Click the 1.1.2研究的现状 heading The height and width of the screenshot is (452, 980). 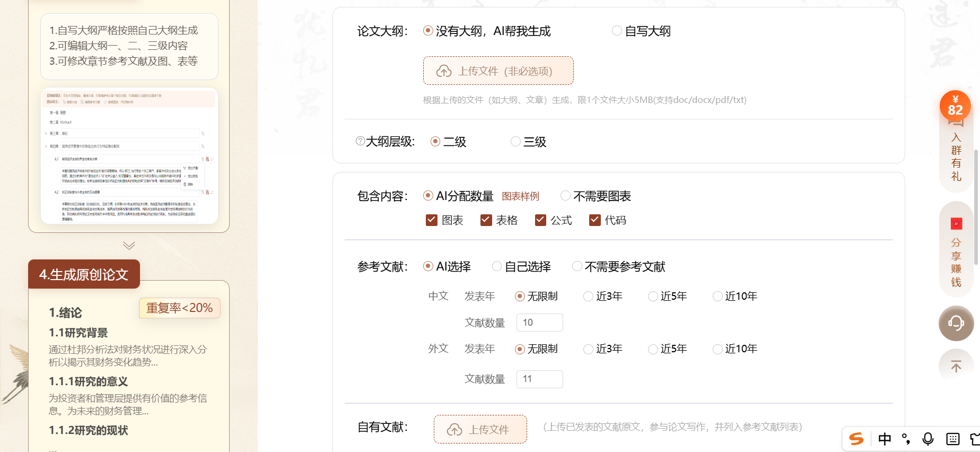(89, 430)
